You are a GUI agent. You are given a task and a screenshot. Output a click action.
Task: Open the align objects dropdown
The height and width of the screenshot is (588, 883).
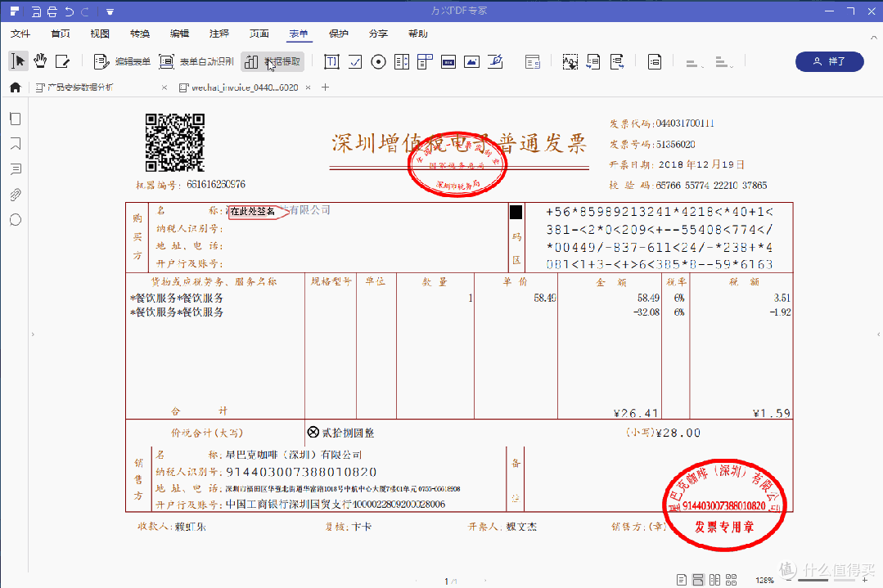click(694, 62)
